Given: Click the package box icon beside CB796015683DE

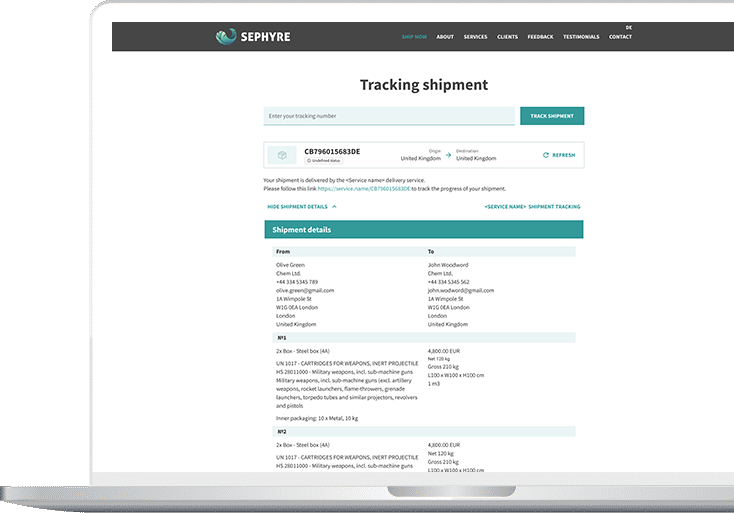Looking at the screenshot, I should 282,155.
